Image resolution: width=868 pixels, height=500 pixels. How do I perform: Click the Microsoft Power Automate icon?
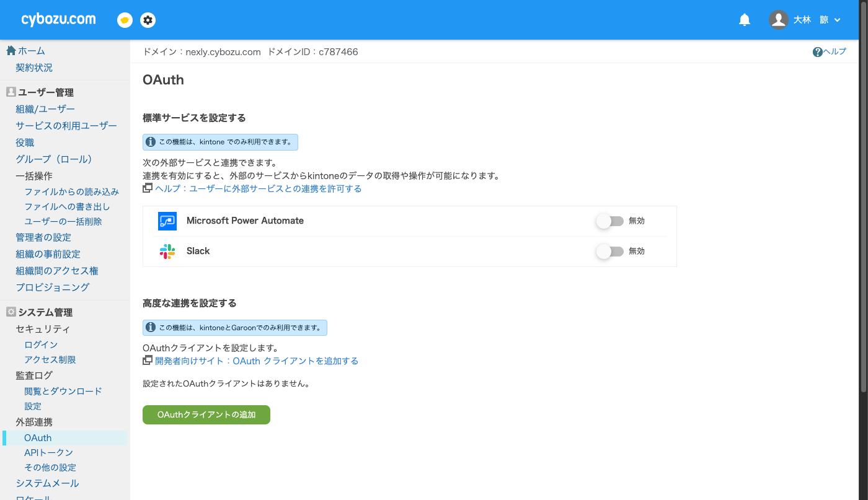167,221
